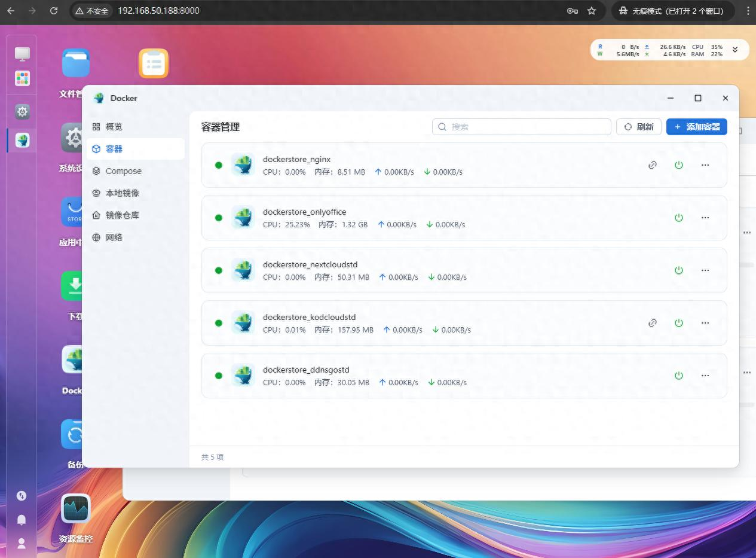This screenshot has width=756, height=558.
Task: Open Docker whale desktop icon
Action: 72,359
